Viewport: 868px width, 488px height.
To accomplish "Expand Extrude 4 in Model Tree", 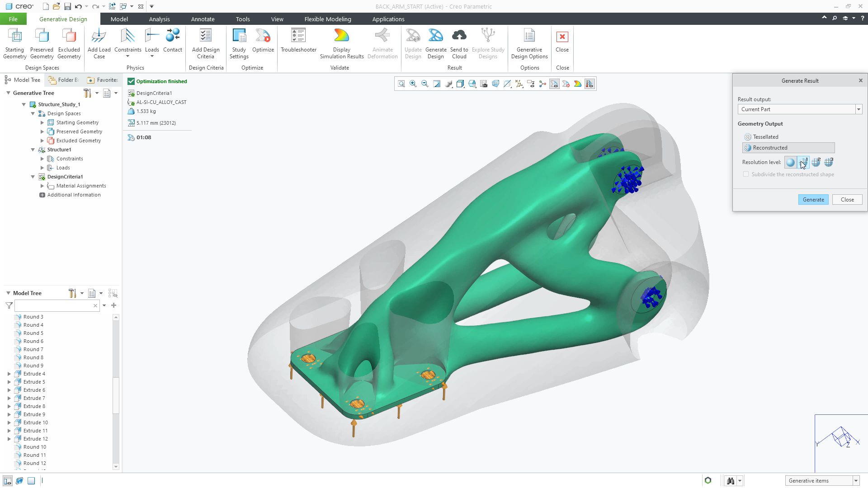I will pyautogui.click(x=9, y=374).
